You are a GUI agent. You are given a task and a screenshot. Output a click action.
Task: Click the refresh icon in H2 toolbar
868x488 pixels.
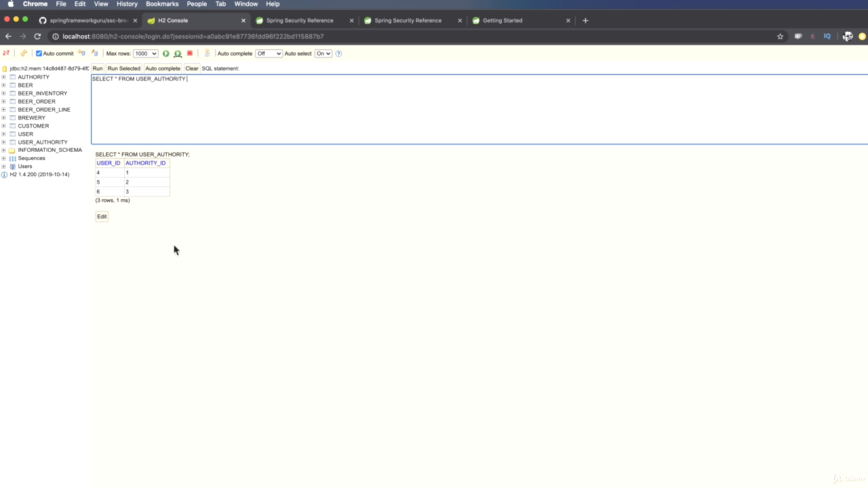24,54
